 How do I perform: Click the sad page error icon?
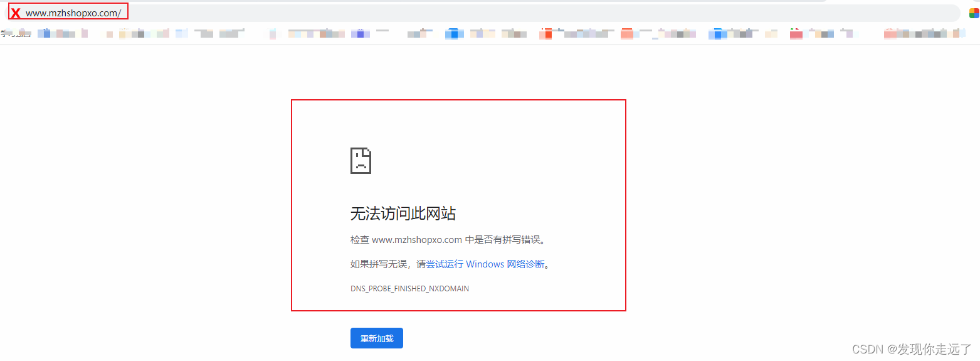pos(361,161)
